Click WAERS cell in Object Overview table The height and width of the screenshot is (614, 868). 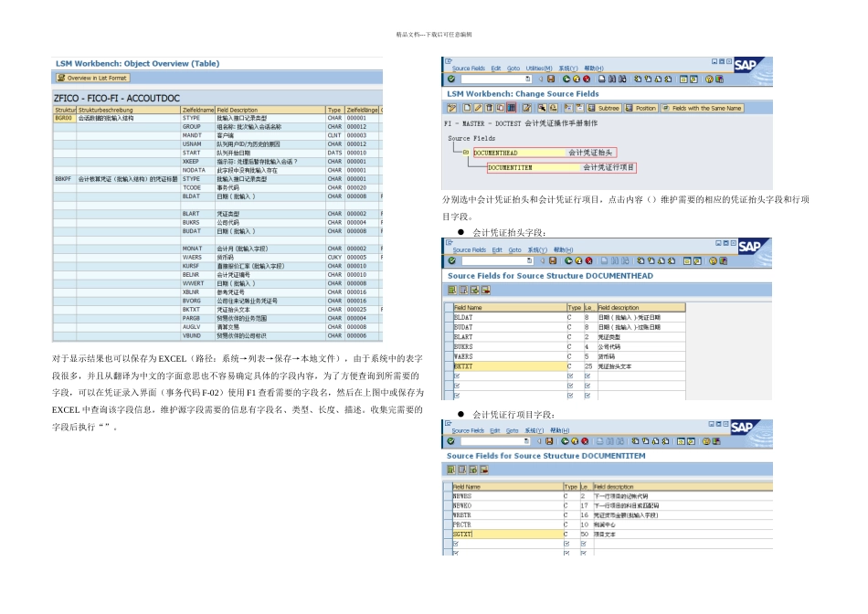coord(197,258)
